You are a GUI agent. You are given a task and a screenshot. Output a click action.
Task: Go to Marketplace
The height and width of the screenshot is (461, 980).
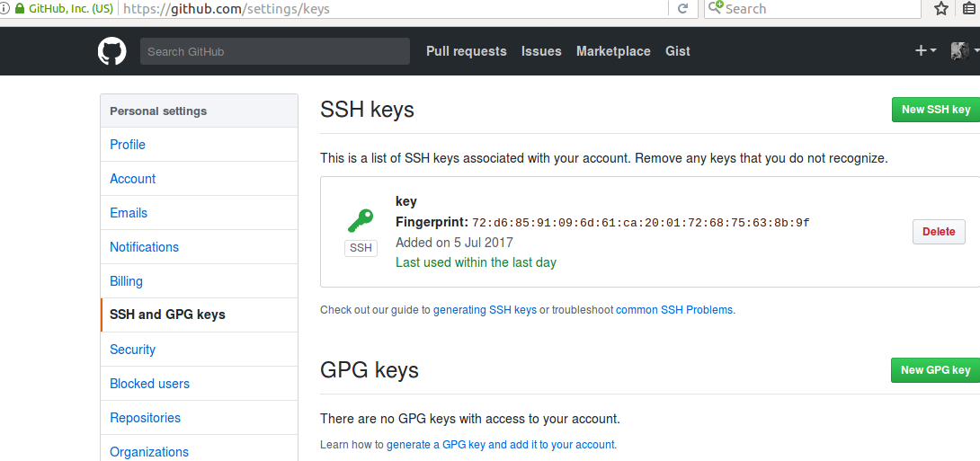coord(613,51)
